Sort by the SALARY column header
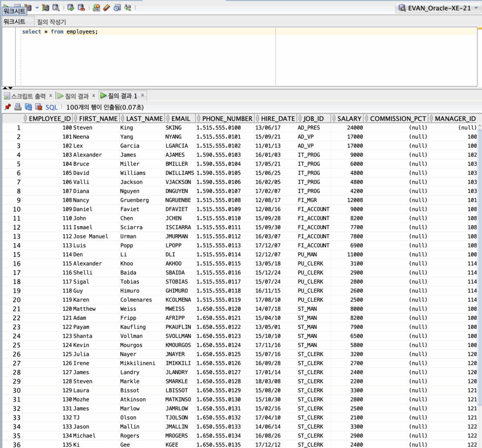The height and width of the screenshot is (448, 482). (347, 118)
